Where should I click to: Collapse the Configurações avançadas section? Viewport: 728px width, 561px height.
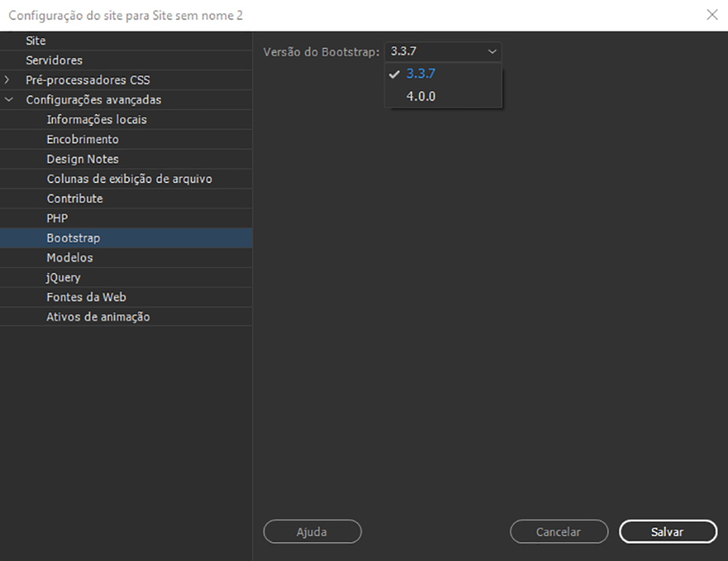click(8, 99)
